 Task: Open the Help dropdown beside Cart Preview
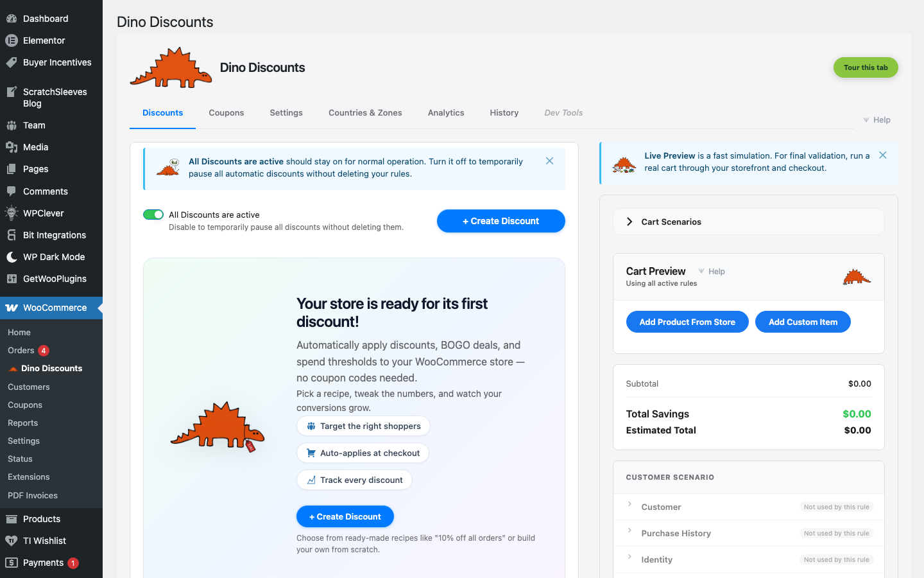coord(712,272)
